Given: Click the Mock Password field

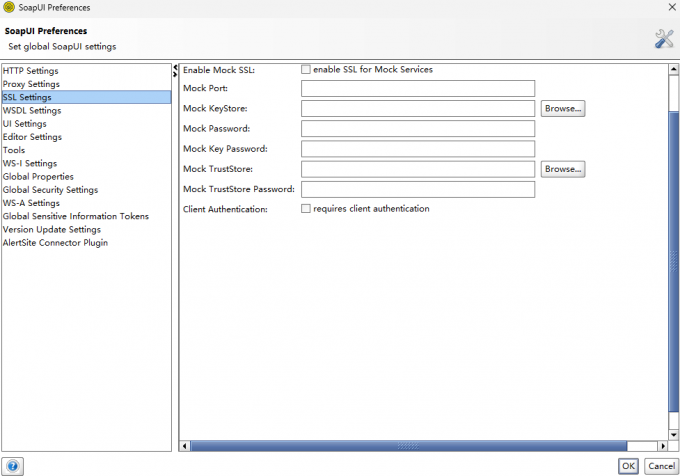Looking at the screenshot, I should click(418, 129).
